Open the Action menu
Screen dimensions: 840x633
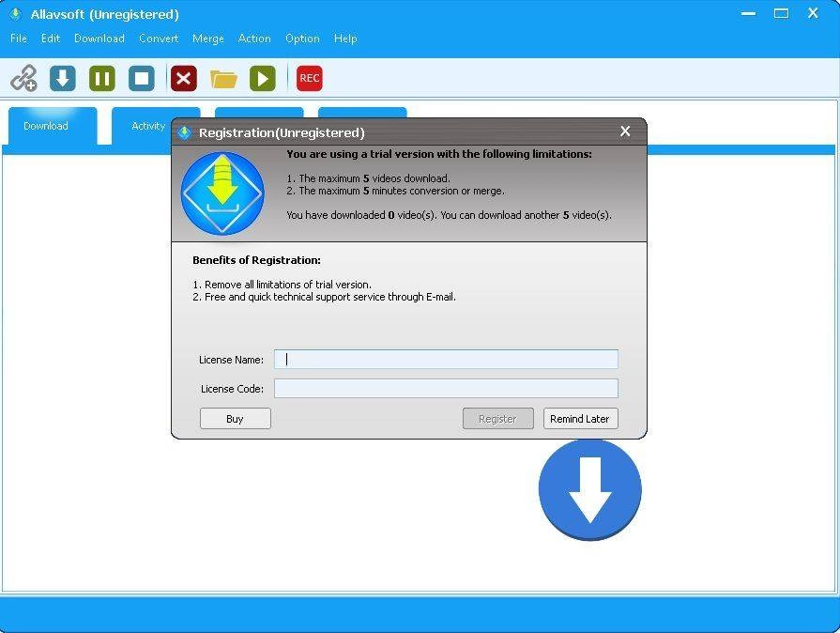[254, 39]
